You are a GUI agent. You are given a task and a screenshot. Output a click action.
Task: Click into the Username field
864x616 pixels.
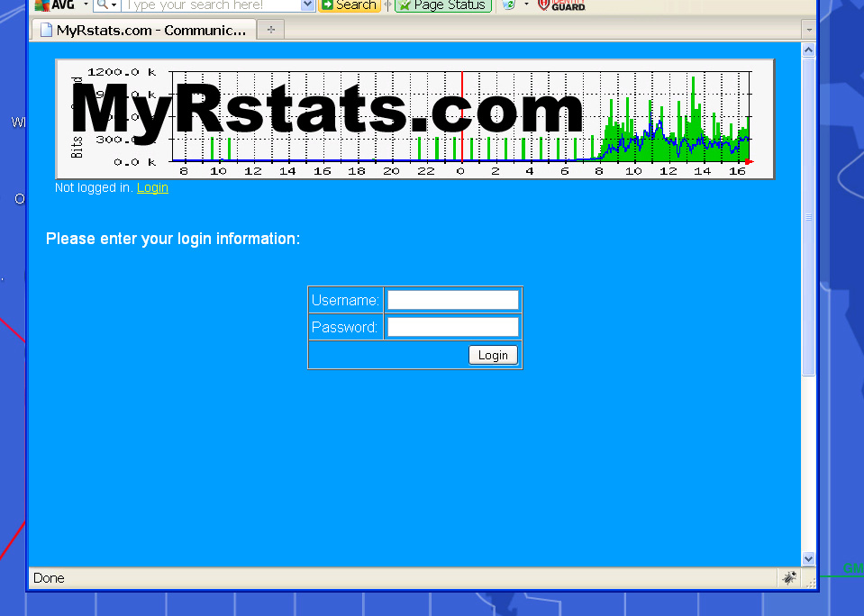click(x=453, y=300)
